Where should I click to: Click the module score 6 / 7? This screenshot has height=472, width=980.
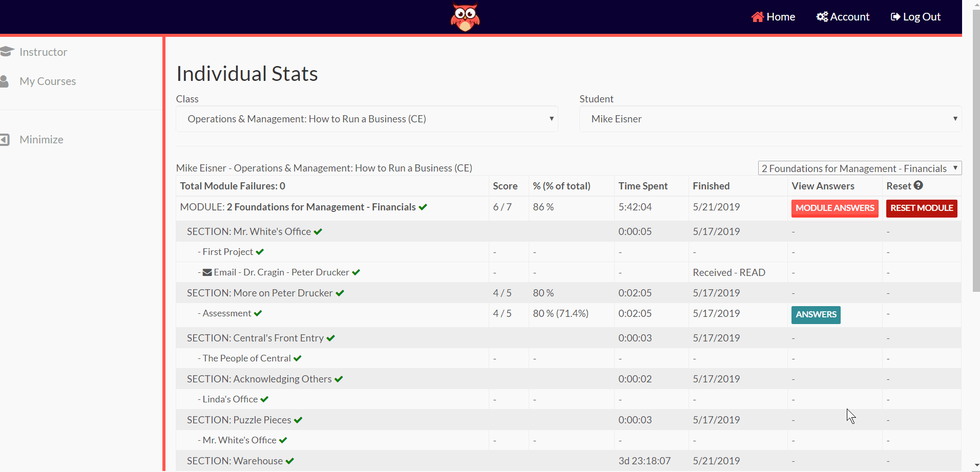click(502, 207)
